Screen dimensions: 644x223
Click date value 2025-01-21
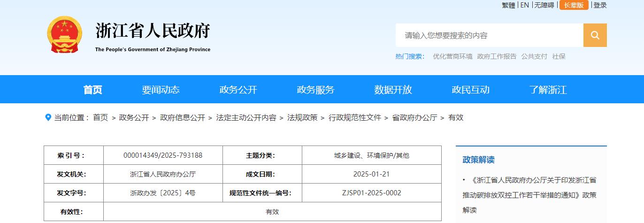coord(372,174)
